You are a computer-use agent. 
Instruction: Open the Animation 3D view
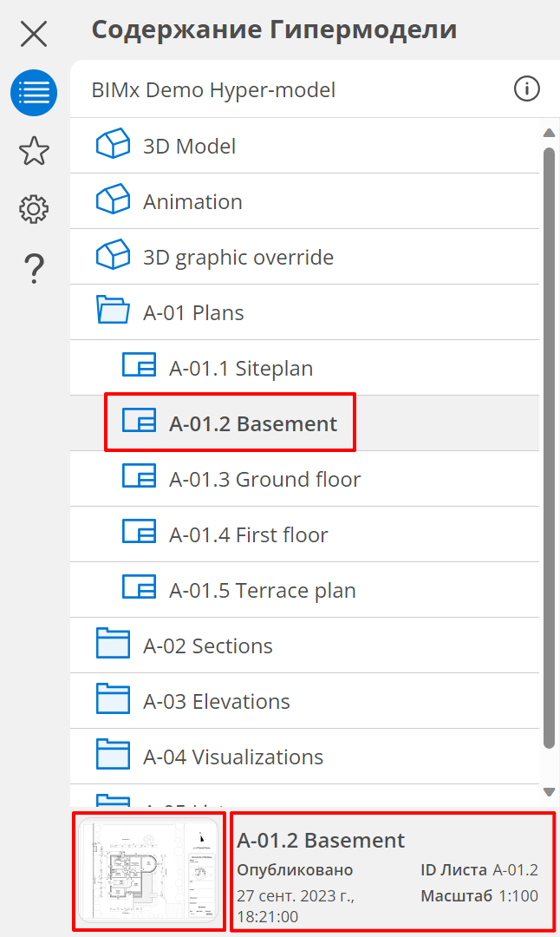192,201
